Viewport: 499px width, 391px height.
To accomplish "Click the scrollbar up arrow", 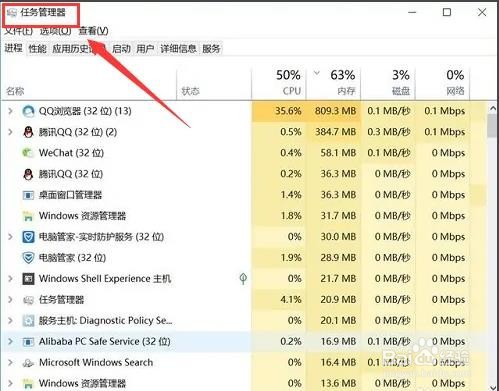I will point(492,108).
